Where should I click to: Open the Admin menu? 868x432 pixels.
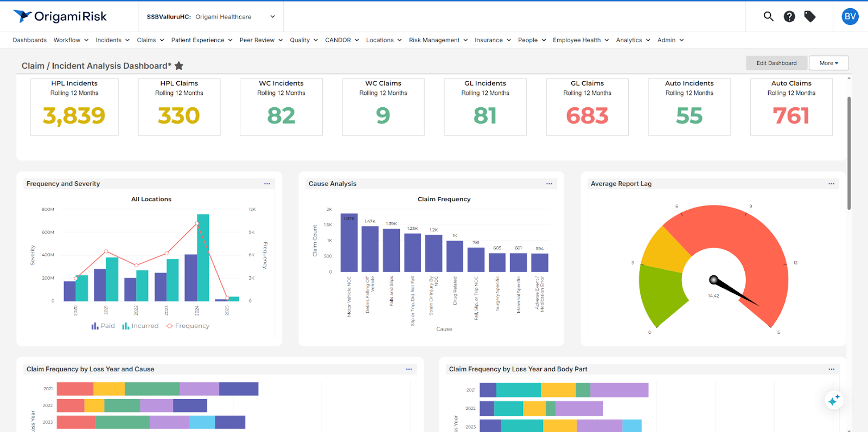(671, 40)
